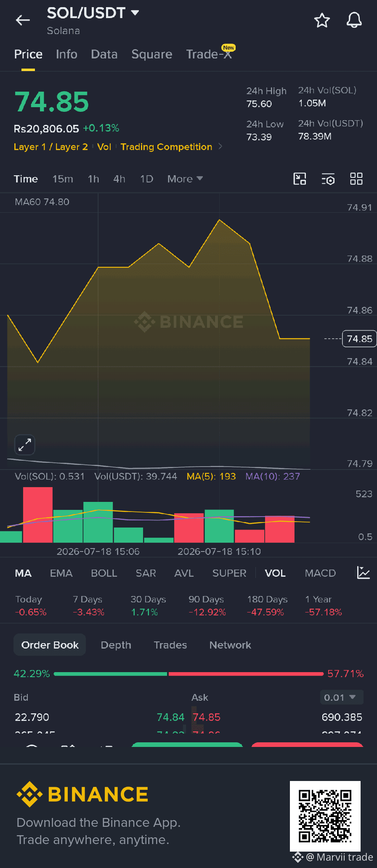
Task: Tap the 90 Days -12.92% performance
Action: click(x=207, y=606)
